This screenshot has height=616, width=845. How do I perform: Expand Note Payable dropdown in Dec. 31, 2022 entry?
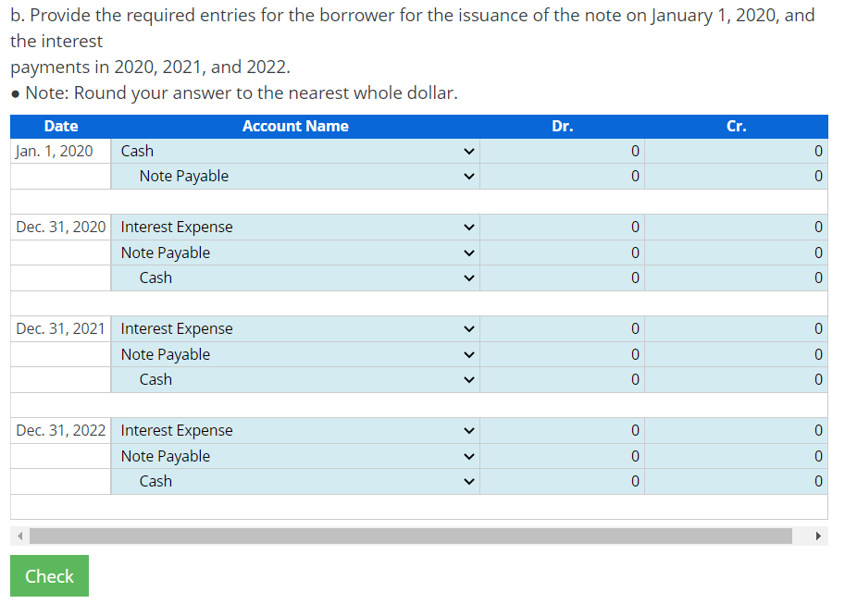295,456
